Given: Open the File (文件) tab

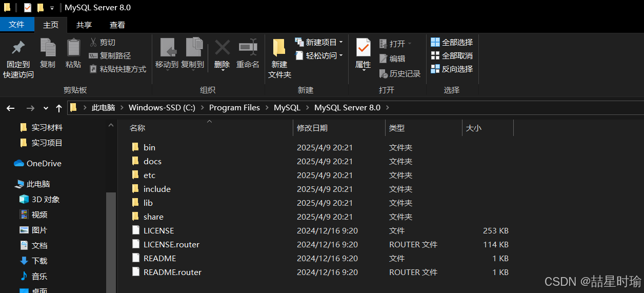Looking at the screenshot, I should (17, 25).
